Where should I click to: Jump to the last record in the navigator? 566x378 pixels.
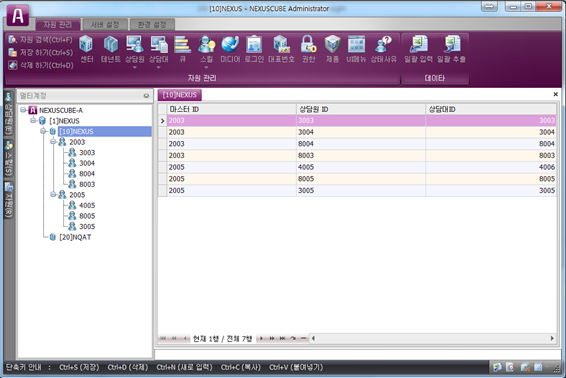282,338
